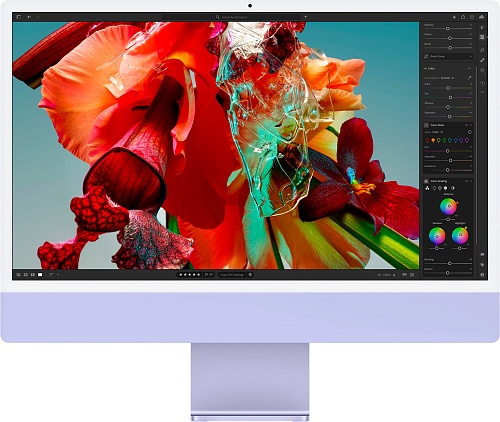The image size is (500, 422).
Task: Open the color mixer Adjust dropdown
Action: coord(437,132)
